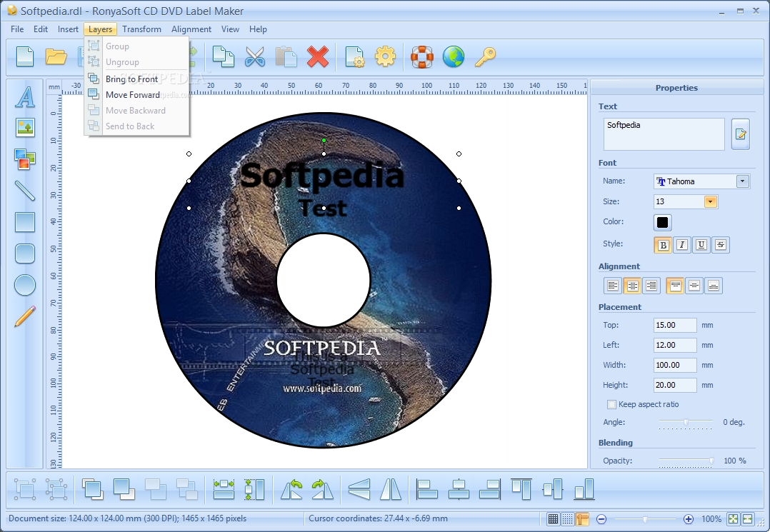
Task: Select the Rectangle shape tool
Action: point(25,222)
